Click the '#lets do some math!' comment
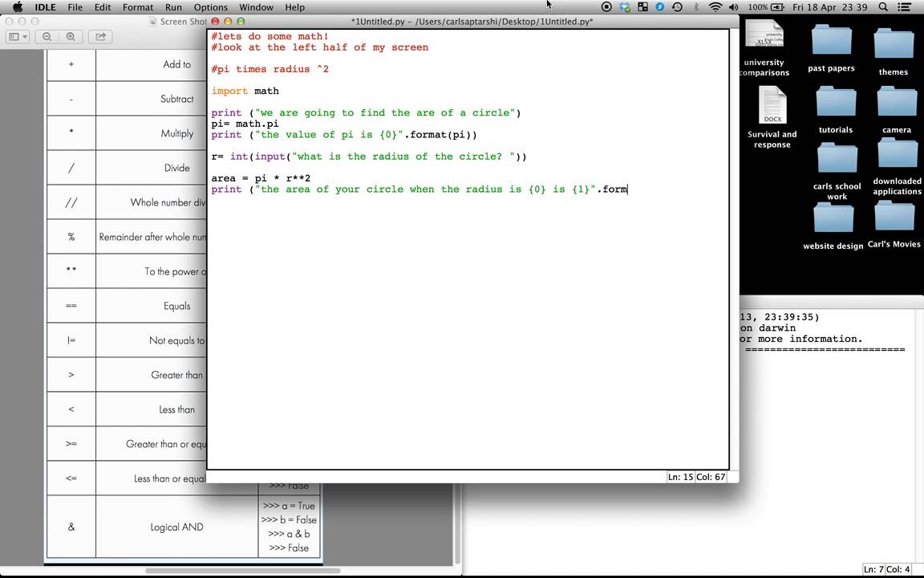The width and height of the screenshot is (924, 578). [269, 36]
